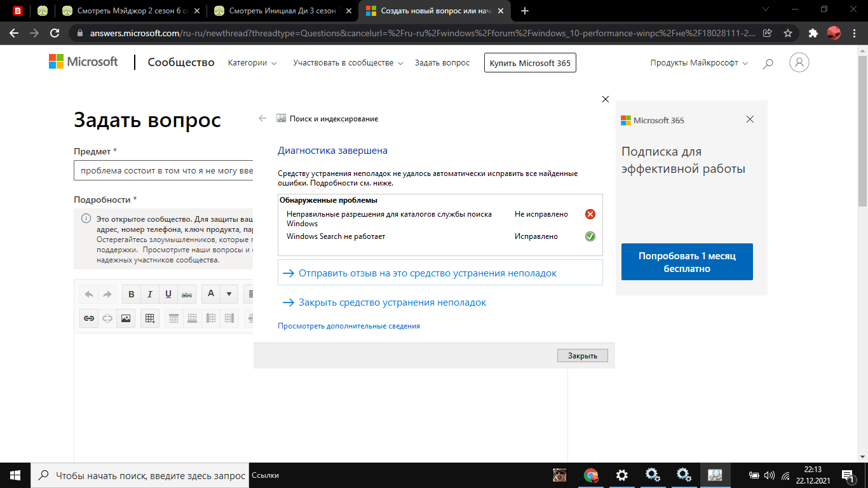This screenshot has height=488, width=868.
Task: Open Задать вопрос navigation item
Action: pyautogui.click(x=442, y=63)
